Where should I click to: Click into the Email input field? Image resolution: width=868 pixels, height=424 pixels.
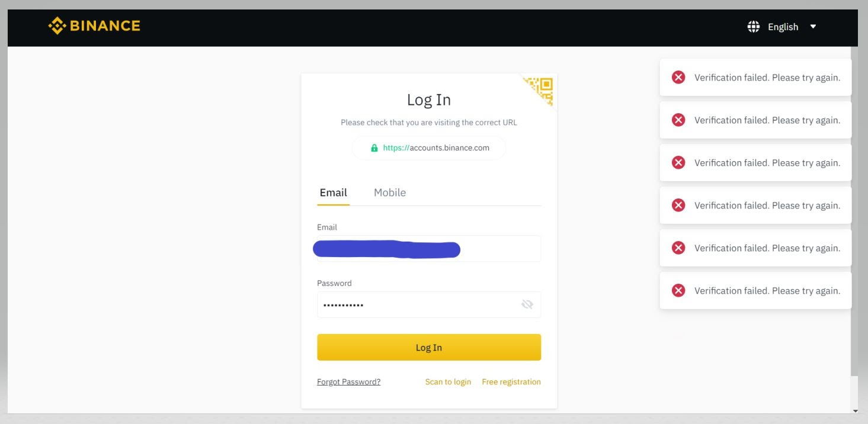429,249
